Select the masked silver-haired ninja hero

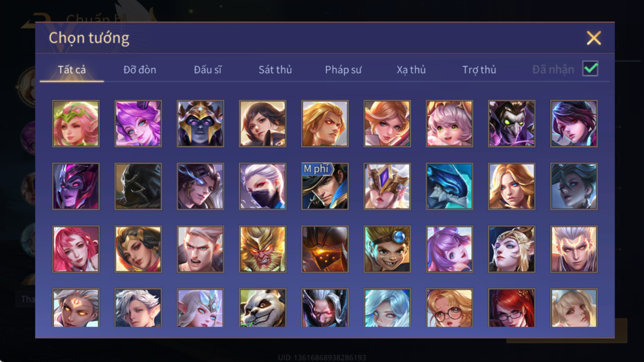[262, 186]
